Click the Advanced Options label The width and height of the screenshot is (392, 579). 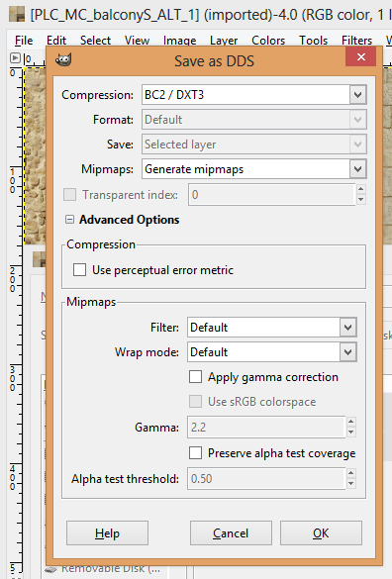pos(130,220)
